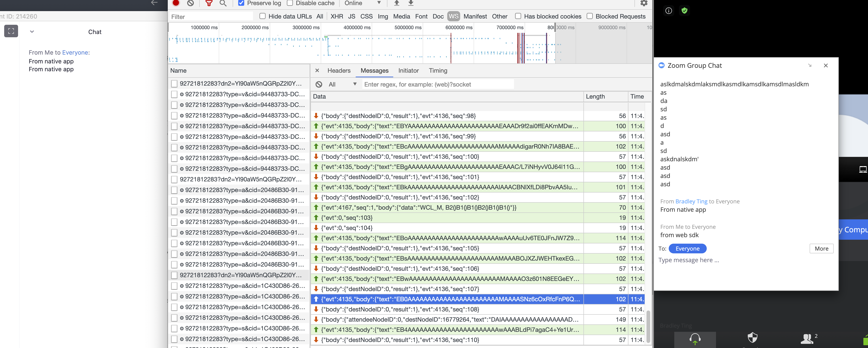Expand the chevron beside Chat header
This screenshot has height=348, width=868.
(x=32, y=32)
